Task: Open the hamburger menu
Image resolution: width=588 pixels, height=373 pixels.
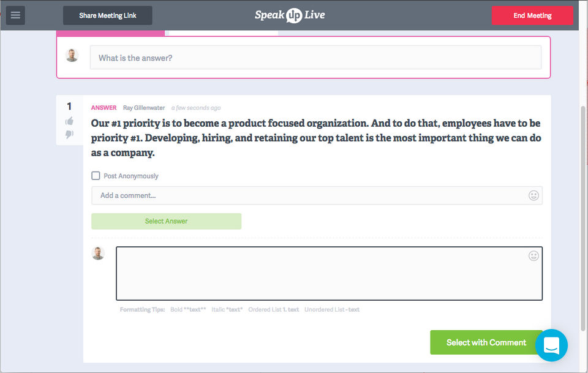Action: click(x=15, y=15)
